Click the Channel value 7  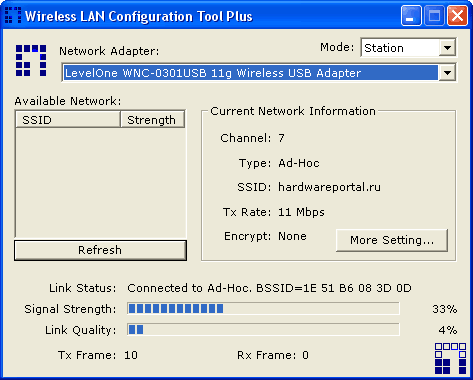point(281,138)
